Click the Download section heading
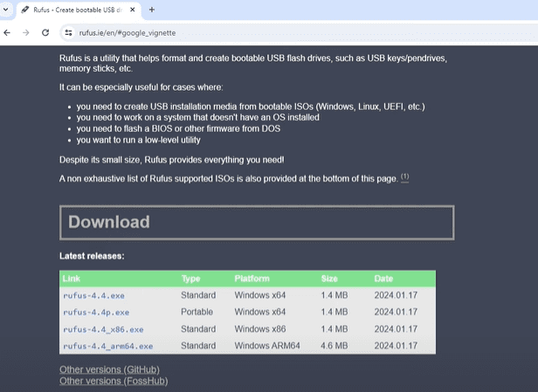 pos(109,222)
